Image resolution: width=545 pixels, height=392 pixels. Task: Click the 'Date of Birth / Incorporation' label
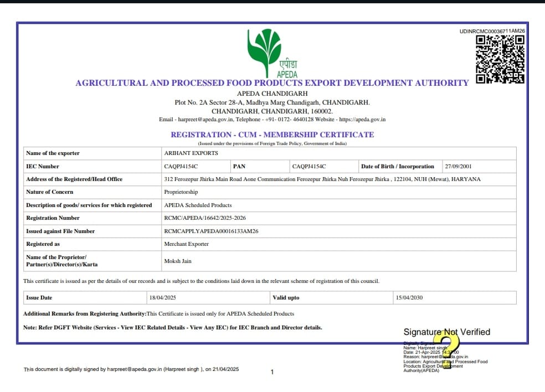[x=398, y=167]
